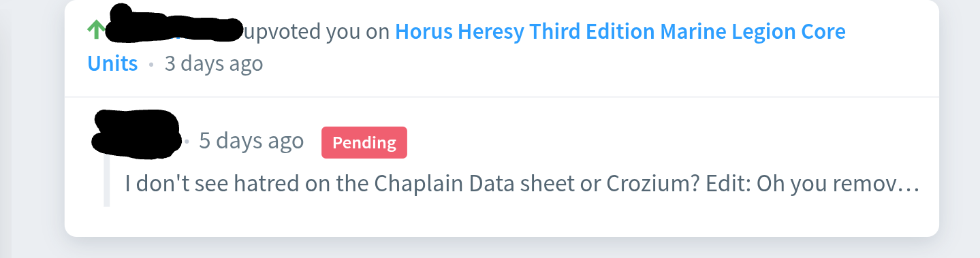Screen dimensions: 980x258
Task: Click 'Chaplain Data sheet' in the comment text
Action: click(431, 183)
